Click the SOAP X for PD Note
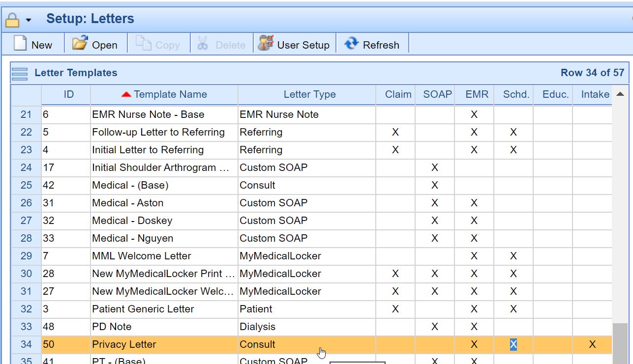Image resolution: width=633 pixels, height=364 pixels. click(435, 327)
